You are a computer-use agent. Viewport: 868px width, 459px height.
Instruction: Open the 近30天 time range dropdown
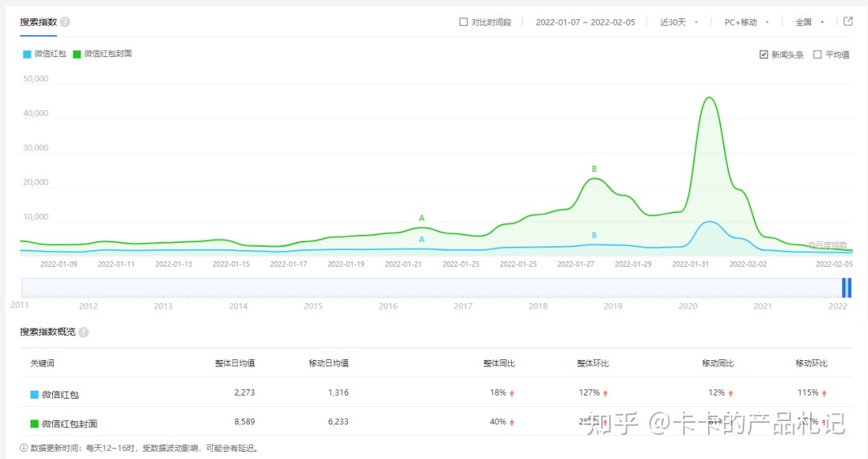(x=678, y=23)
